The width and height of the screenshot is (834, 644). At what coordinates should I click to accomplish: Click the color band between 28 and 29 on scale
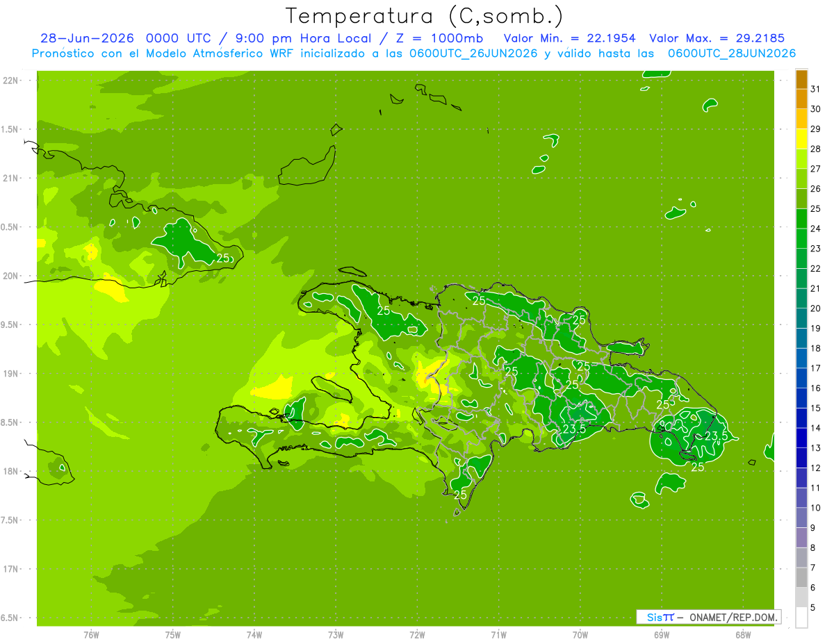pyautogui.click(x=801, y=139)
